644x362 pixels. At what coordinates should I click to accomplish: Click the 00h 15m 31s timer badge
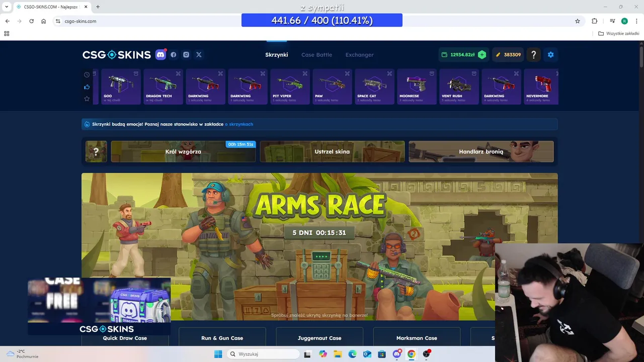click(240, 144)
